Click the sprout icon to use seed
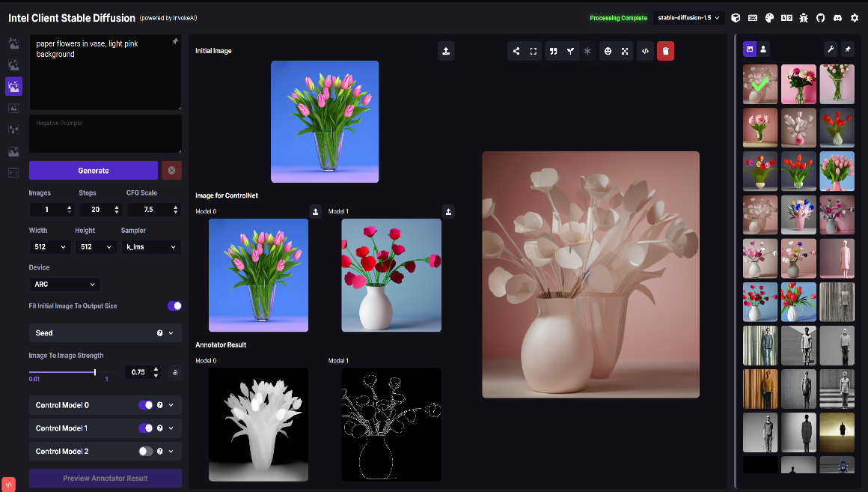The height and width of the screenshot is (492, 868). tap(570, 51)
